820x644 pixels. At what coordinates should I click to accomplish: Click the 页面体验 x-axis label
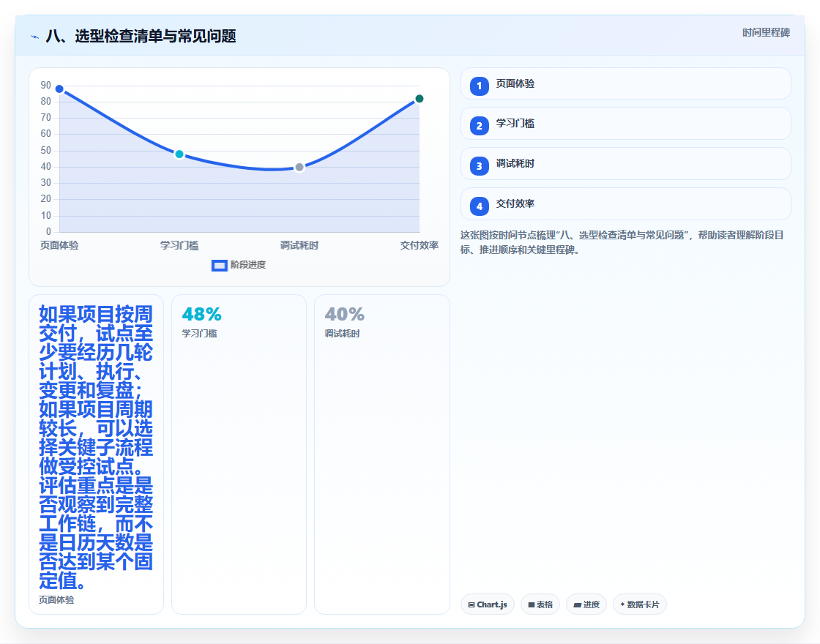tap(59, 245)
